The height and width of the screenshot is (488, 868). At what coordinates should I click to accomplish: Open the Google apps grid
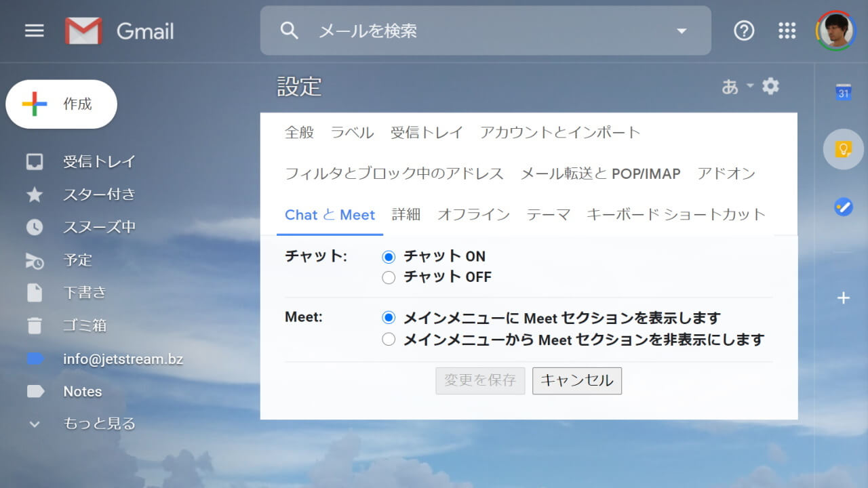787,31
